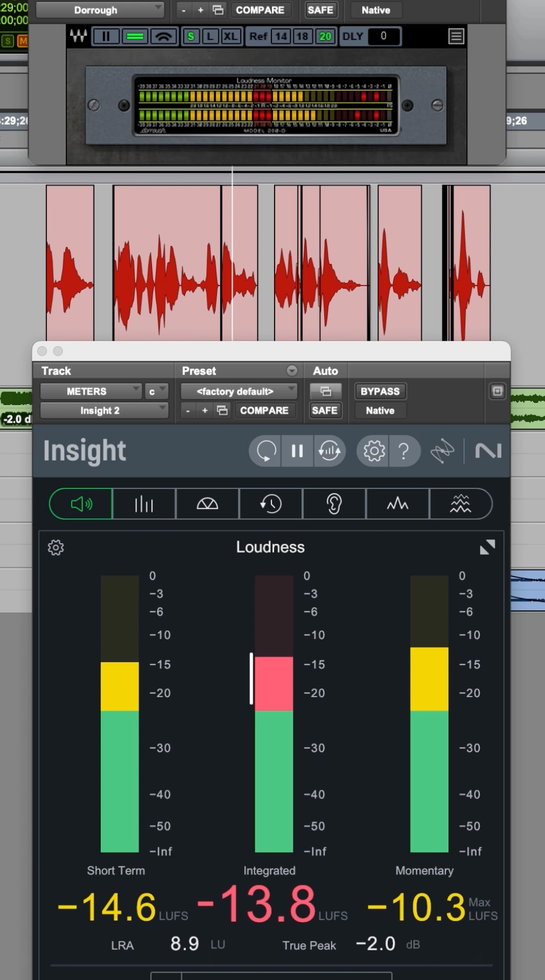Screen dimensions: 545x980
Task: Click the DLY value field
Action: 384,36
